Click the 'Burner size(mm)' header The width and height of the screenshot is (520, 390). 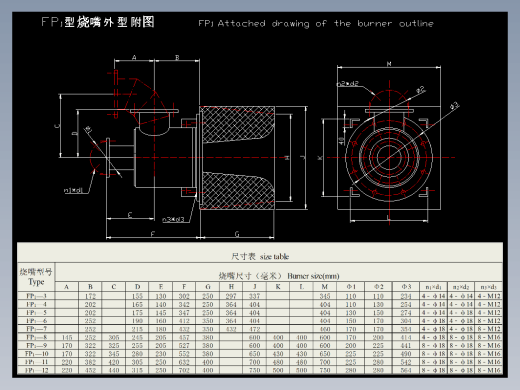tap(313, 276)
